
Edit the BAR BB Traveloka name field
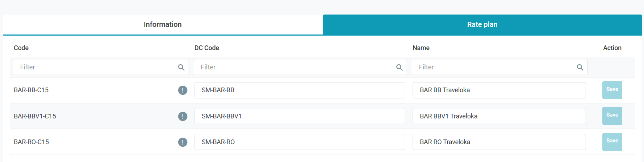(x=499, y=90)
